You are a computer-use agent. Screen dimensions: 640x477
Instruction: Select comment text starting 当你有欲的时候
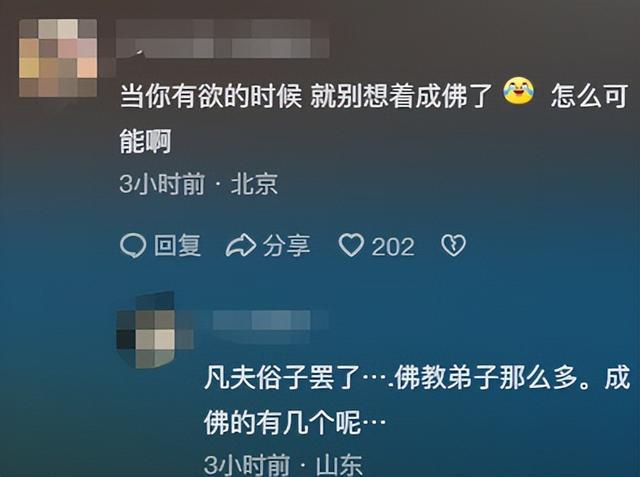374,119
